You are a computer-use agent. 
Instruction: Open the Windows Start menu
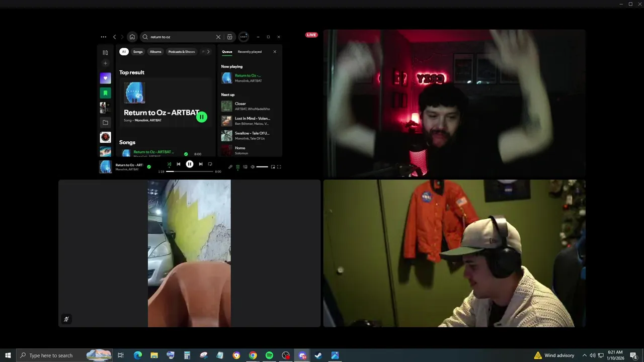pyautogui.click(x=8, y=355)
